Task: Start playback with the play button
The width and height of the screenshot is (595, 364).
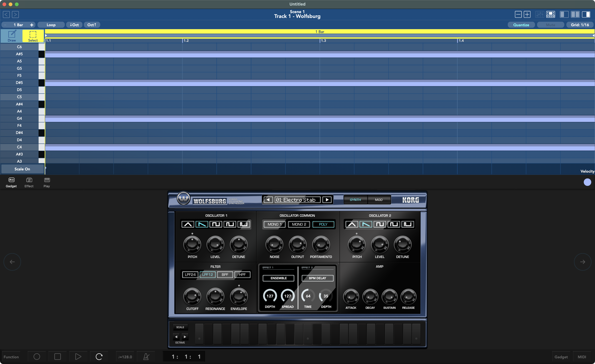Action: coord(78,357)
